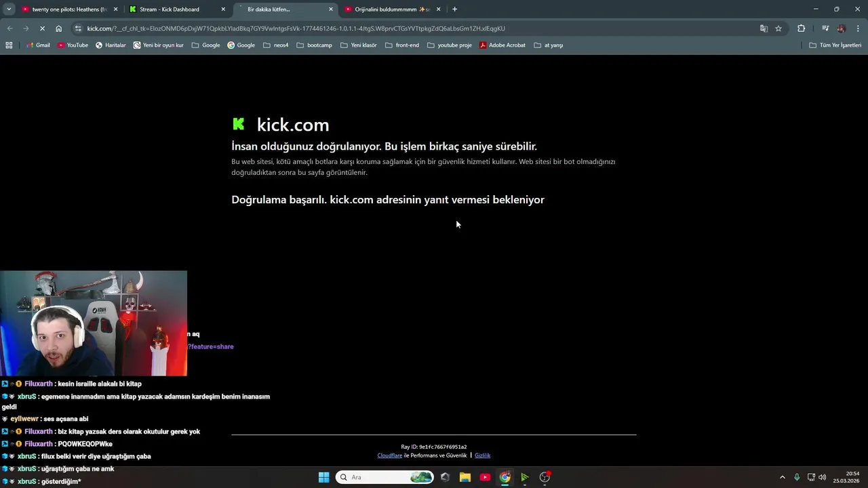The height and width of the screenshot is (488, 868).
Task: Click the Cloudflare link in footer
Action: pos(390,455)
